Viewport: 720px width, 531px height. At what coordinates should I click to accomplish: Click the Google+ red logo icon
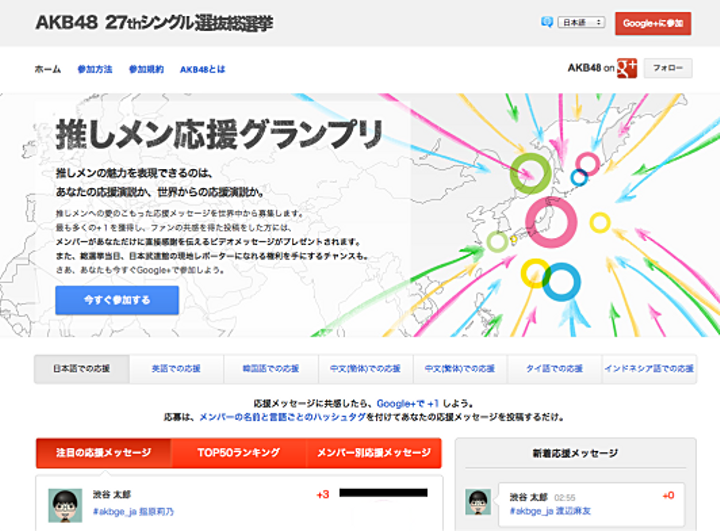click(627, 68)
